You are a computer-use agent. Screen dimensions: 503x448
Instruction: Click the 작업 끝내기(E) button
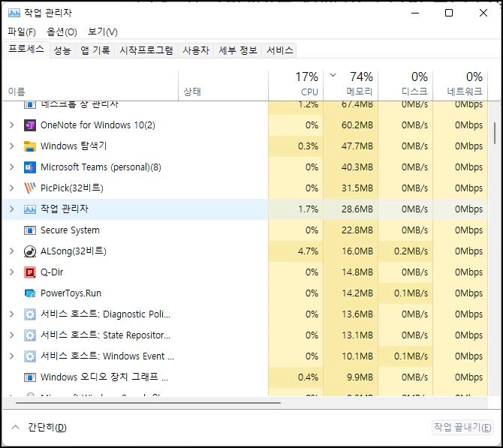pos(462,428)
